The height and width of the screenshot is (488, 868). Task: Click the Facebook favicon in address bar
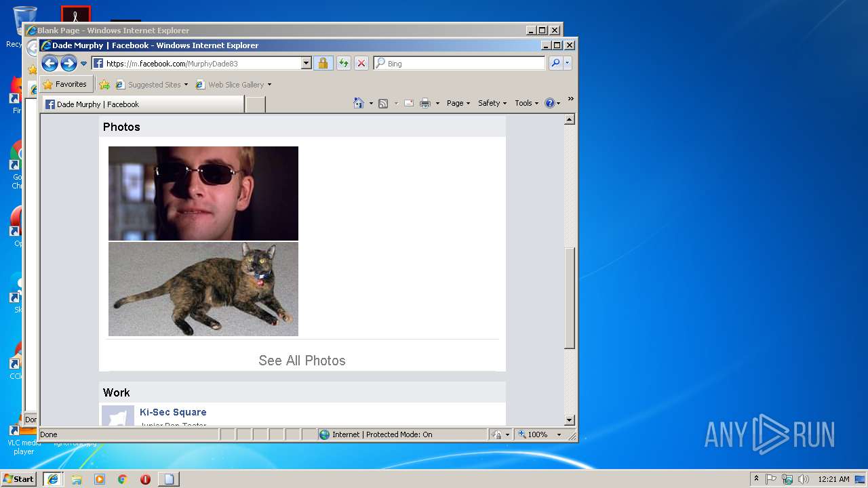[x=98, y=64]
